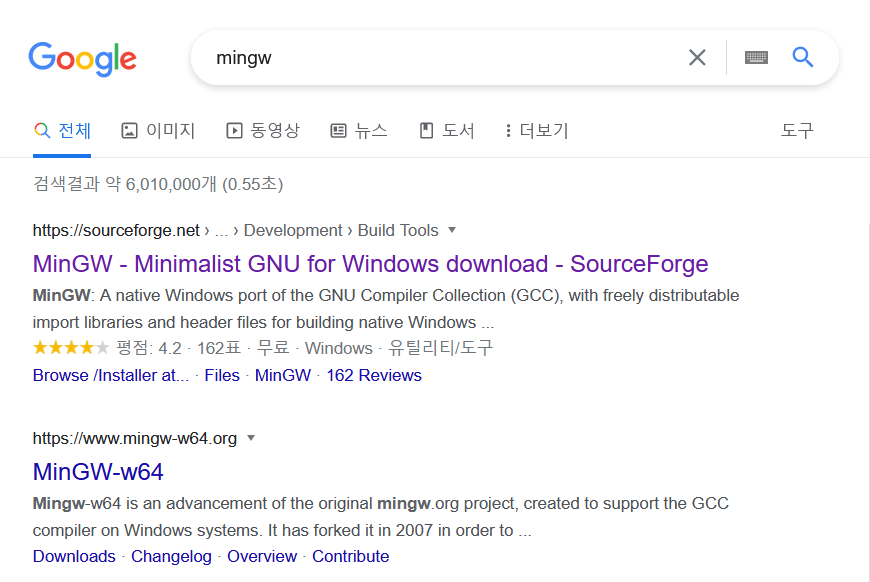
Task: Switch to the 이미지 tab
Action: click(158, 131)
